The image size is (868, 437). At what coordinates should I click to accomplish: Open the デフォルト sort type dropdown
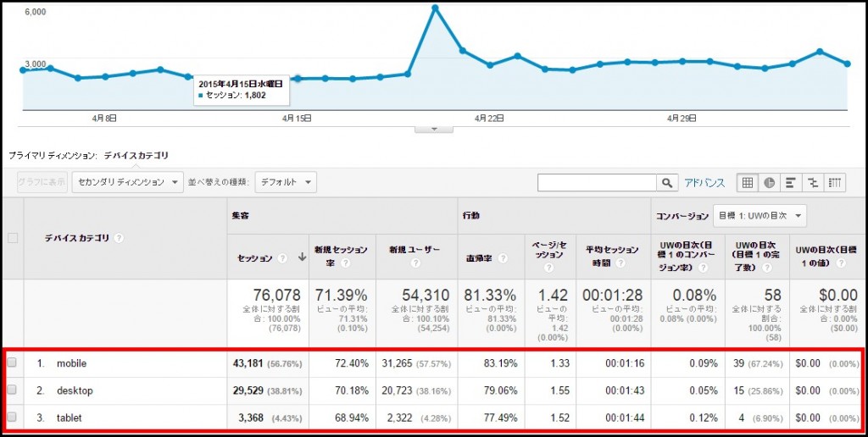[x=286, y=182]
